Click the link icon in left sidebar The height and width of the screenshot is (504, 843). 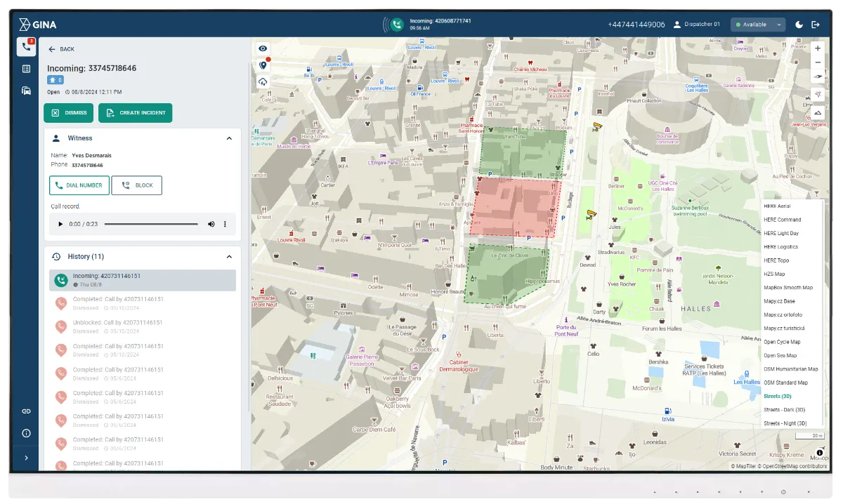pos(27,411)
